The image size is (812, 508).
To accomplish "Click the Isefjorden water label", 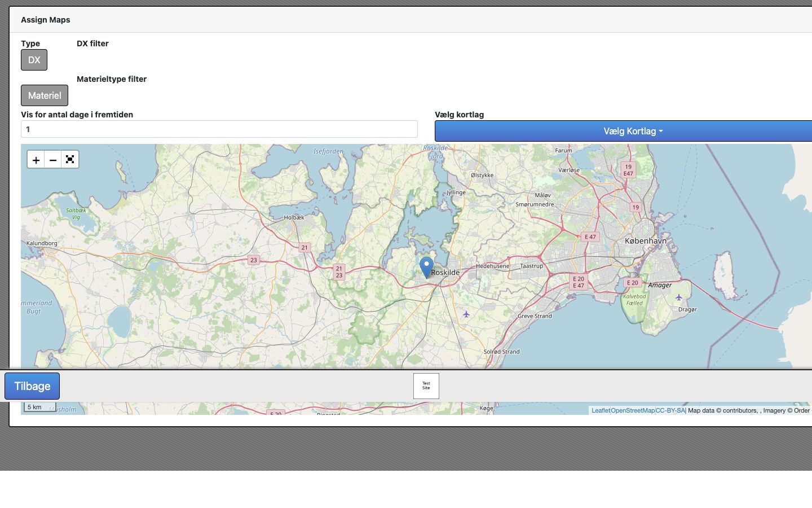I will (328, 151).
